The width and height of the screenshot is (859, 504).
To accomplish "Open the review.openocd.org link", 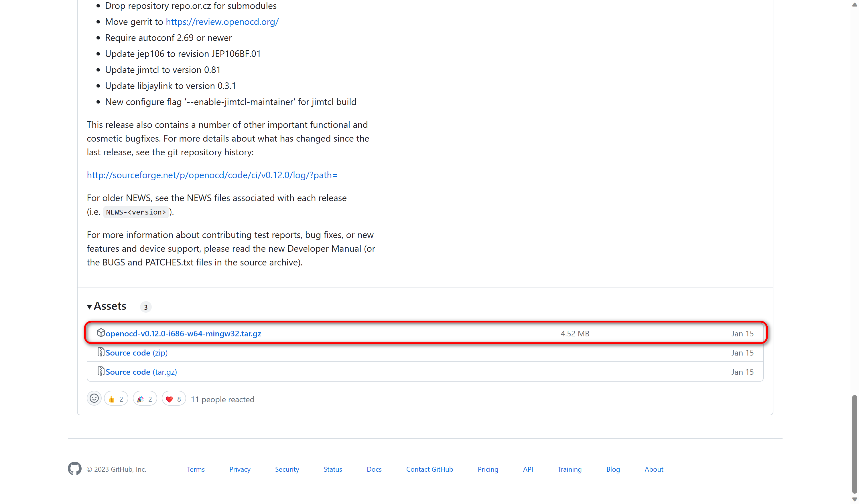I will pos(222,22).
